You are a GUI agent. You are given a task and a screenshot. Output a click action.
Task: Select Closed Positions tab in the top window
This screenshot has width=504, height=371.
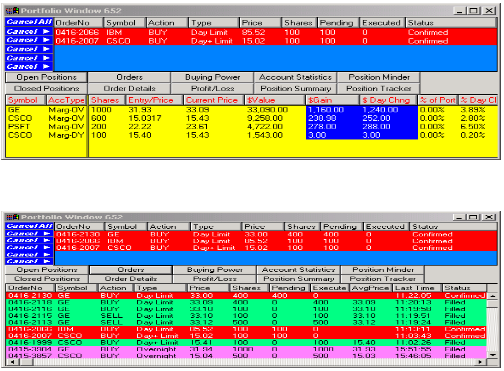[x=46, y=89]
